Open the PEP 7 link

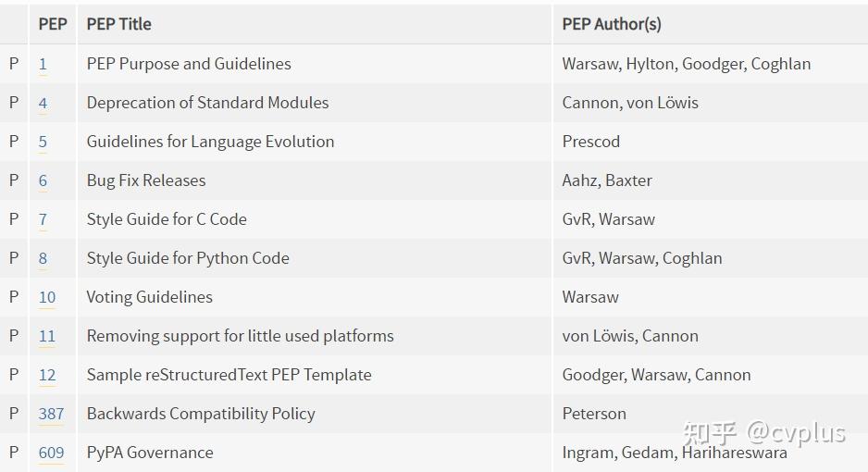click(x=43, y=219)
